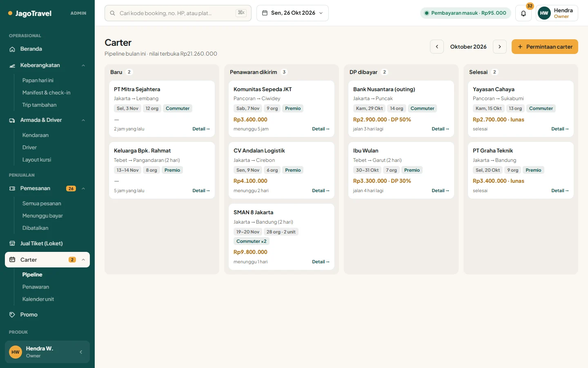Screen dimensions: 588x368
Task: Open Kalender unit
Action: [x=38, y=299]
